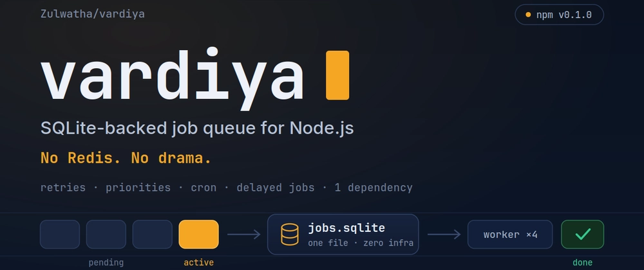
Task: Click the "No Redis. No drama." tagline
Action: tap(126, 157)
